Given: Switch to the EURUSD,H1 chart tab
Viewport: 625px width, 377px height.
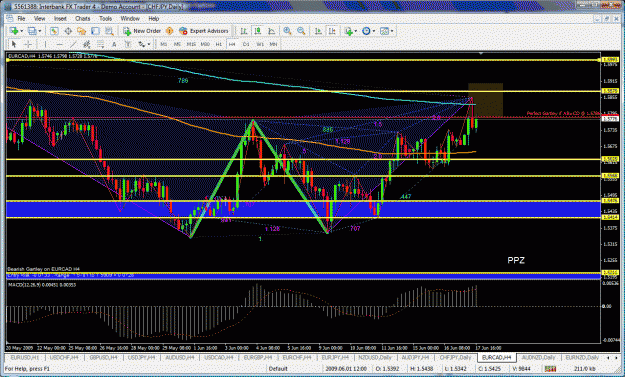Looking at the screenshot, I should (x=25, y=358).
